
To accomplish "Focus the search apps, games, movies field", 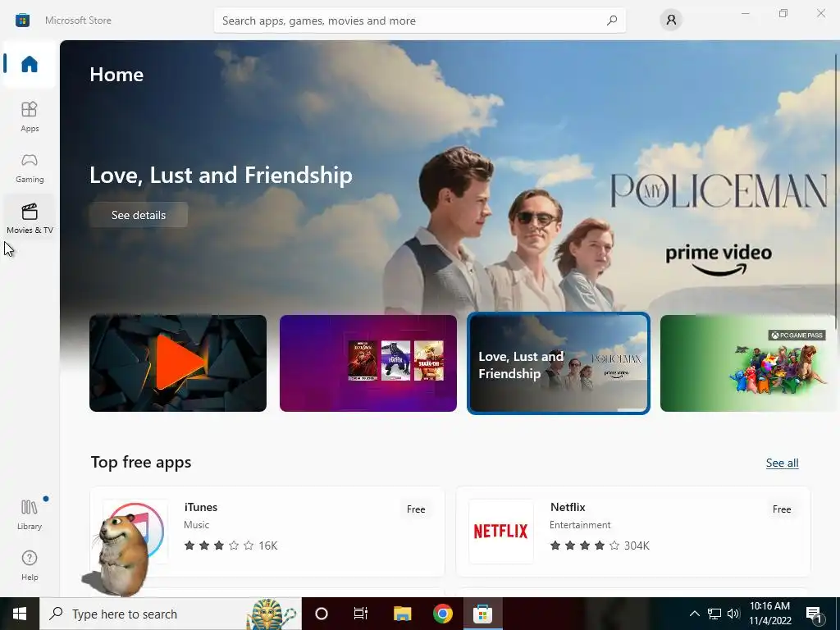I will point(419,21).
